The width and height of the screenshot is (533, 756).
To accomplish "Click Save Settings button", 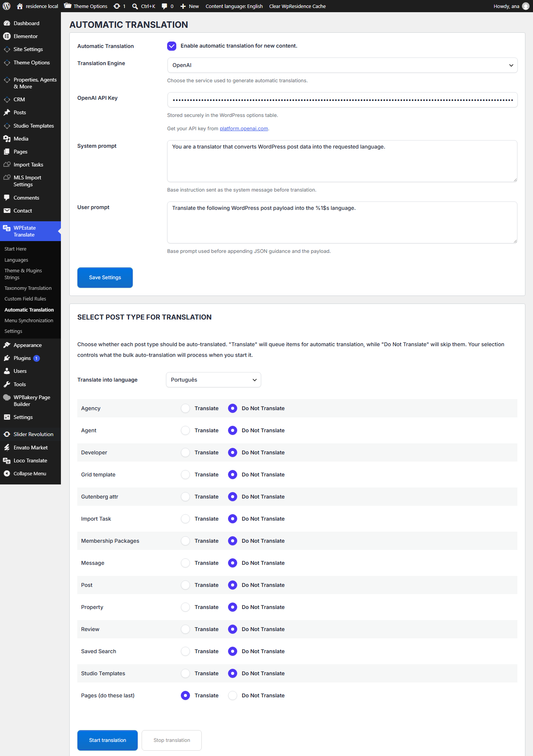I will (x=105, y=278).
